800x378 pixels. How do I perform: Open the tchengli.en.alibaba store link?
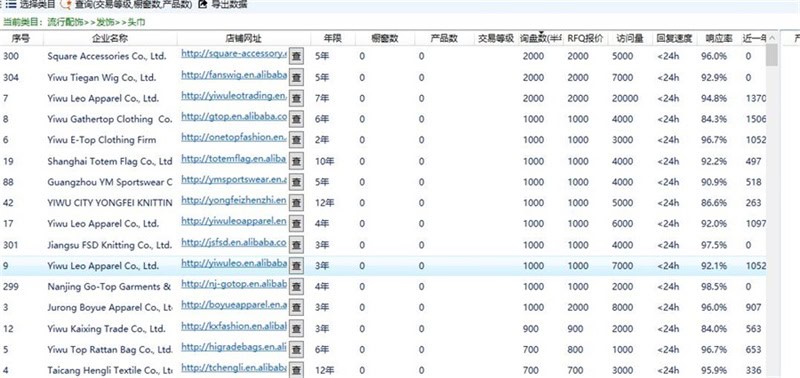pos(234,368)
